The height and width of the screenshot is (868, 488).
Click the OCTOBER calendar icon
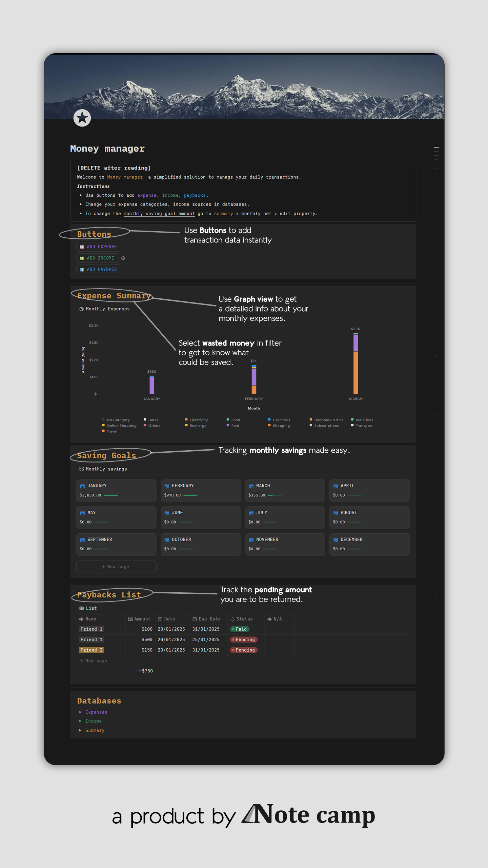tap(167, 540)
